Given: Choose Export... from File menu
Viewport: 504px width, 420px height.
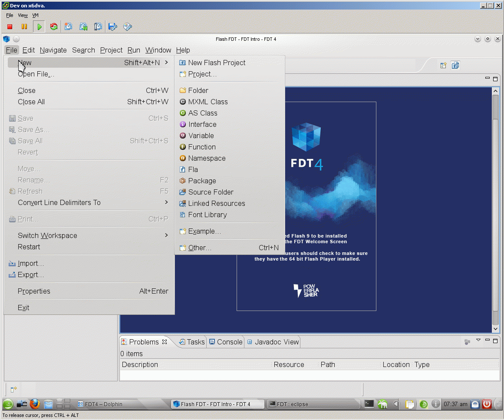Looking at the screenshot, I should click(89, 274).
